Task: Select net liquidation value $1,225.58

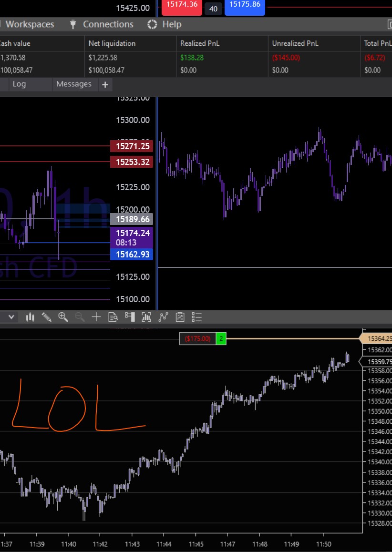Action: pyautogui.click(x=103, y=57)
